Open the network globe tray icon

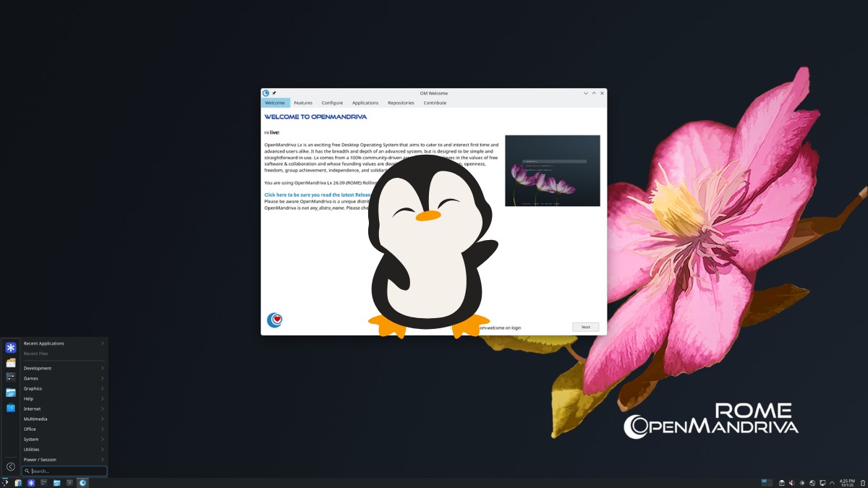point(812,483)
